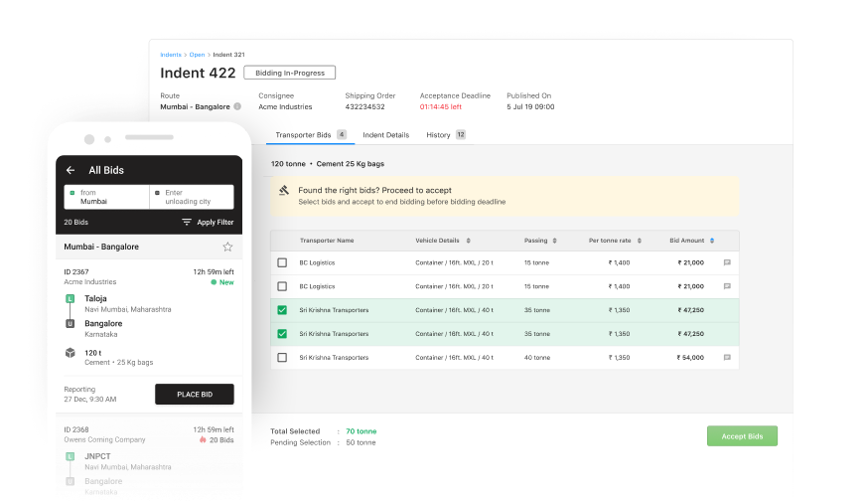Image resolution: width=868 pixels, height=501 pixels.
Task: Click the History count badge 12
Action: 461,134
